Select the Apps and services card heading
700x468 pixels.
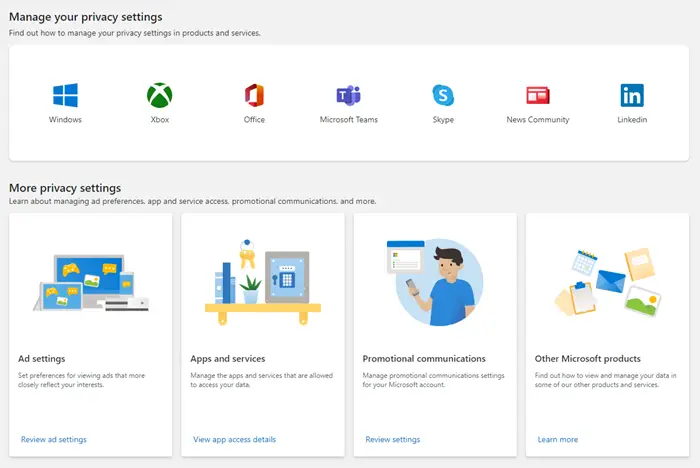228,359
